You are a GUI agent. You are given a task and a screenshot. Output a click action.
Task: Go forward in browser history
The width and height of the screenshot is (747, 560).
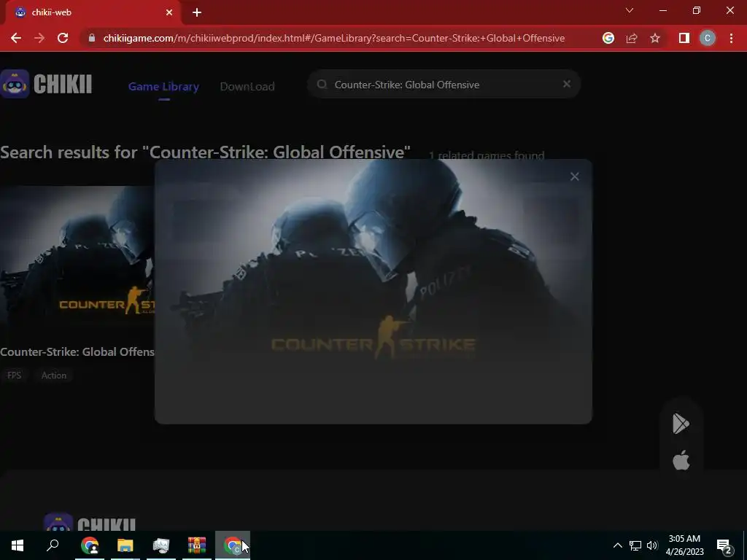point(39,38)
